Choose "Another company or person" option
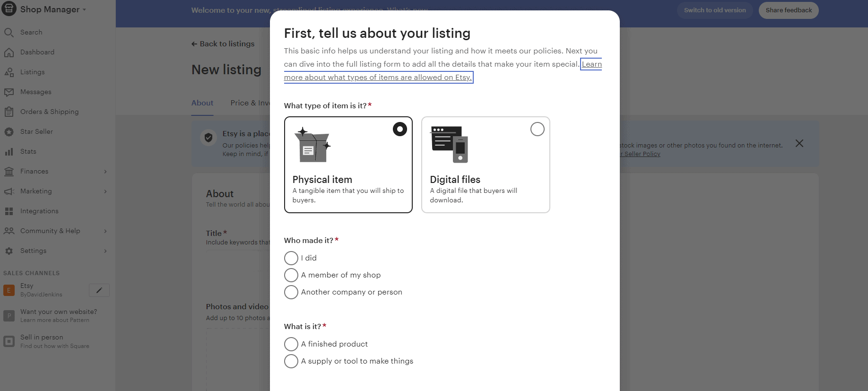868x391 pixels. [x=291, y=292]
